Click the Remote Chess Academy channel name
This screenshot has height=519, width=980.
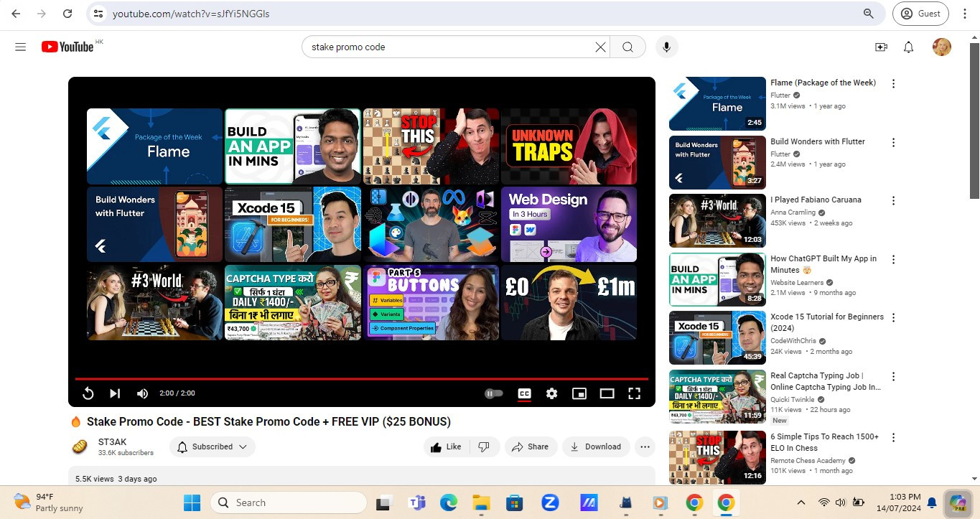808,460
